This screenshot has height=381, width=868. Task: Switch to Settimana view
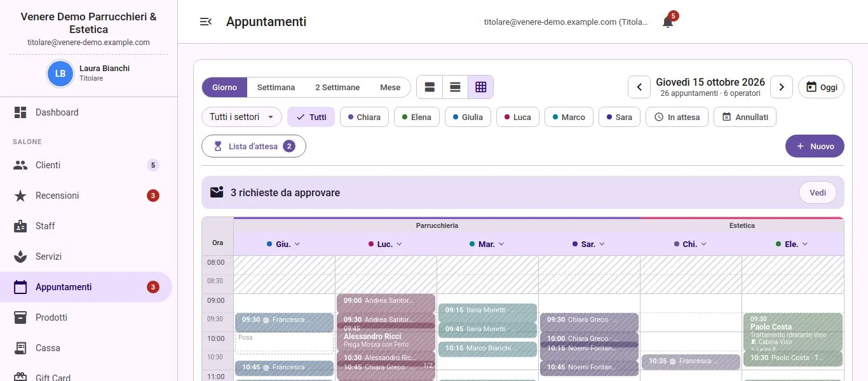[276, 88]
